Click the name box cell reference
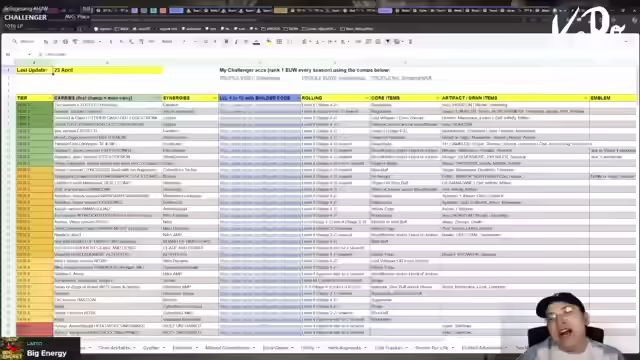Image resolution: width=640 pixels, height=360 pixels. 17,54
